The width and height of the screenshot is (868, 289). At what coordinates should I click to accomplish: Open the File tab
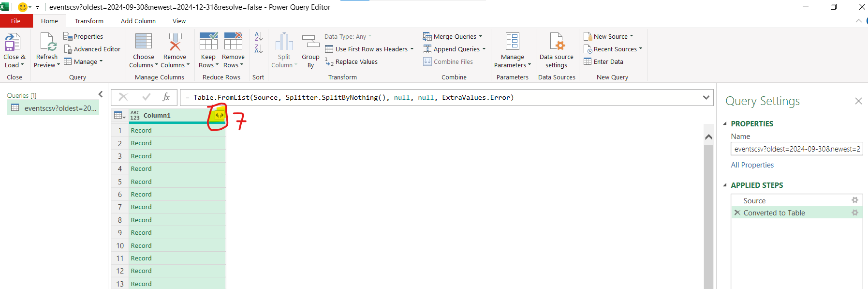pos(16,21)
